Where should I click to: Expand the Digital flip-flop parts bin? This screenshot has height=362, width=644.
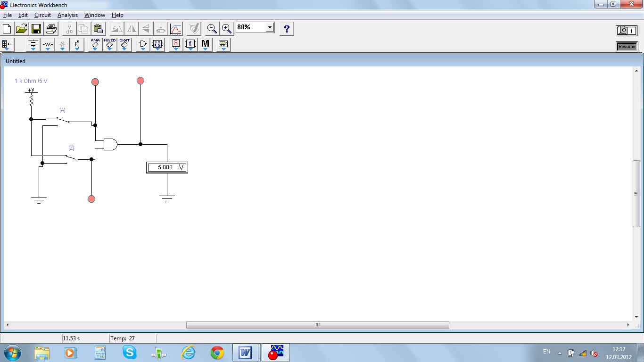157,45
